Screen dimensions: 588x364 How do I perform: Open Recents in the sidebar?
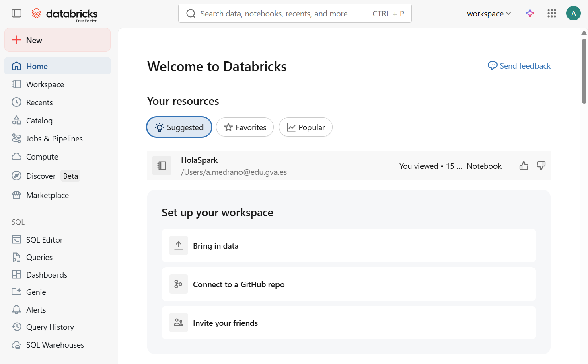pyautogui.click(x=58, y=102)
